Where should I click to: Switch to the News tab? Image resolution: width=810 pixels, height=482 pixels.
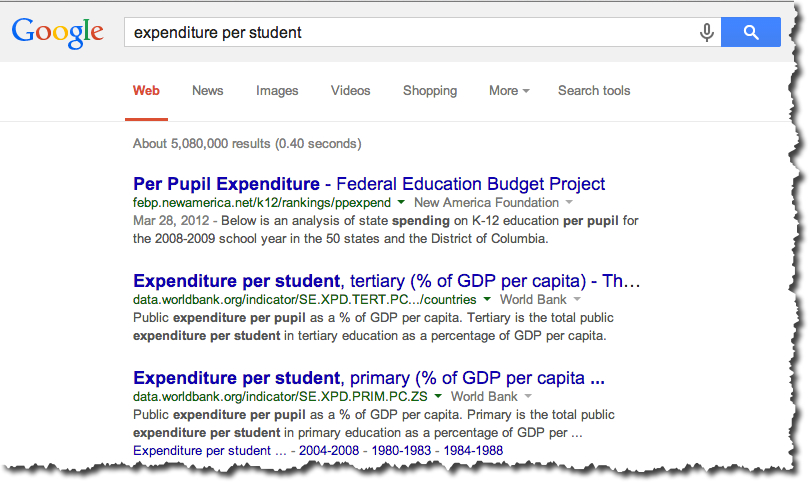[x=208, y=90]
